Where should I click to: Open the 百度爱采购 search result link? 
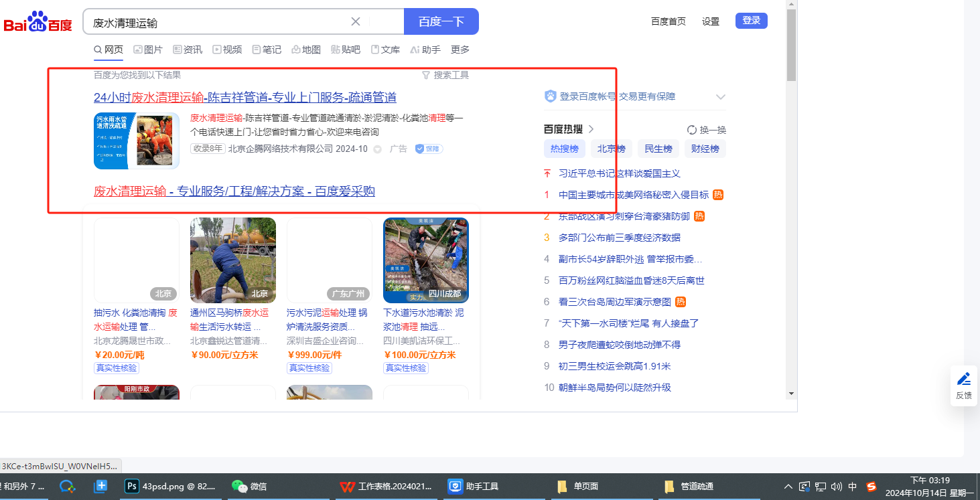click(234, 191)
